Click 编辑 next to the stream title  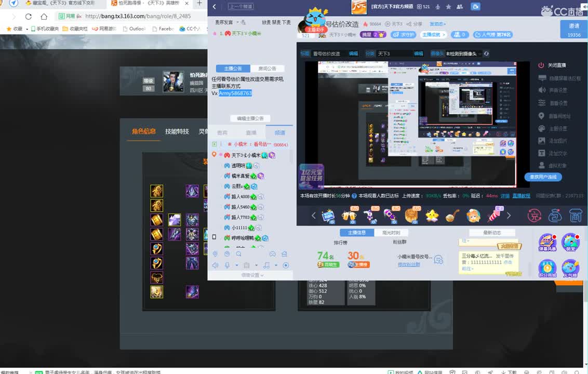(354, 54)
